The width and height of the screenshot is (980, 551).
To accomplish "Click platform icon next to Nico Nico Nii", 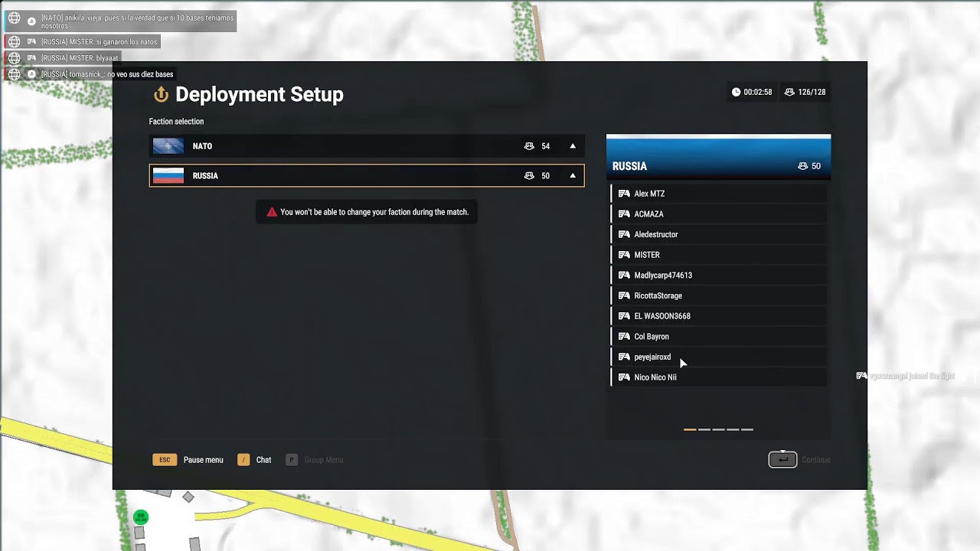I will (624, 377).
